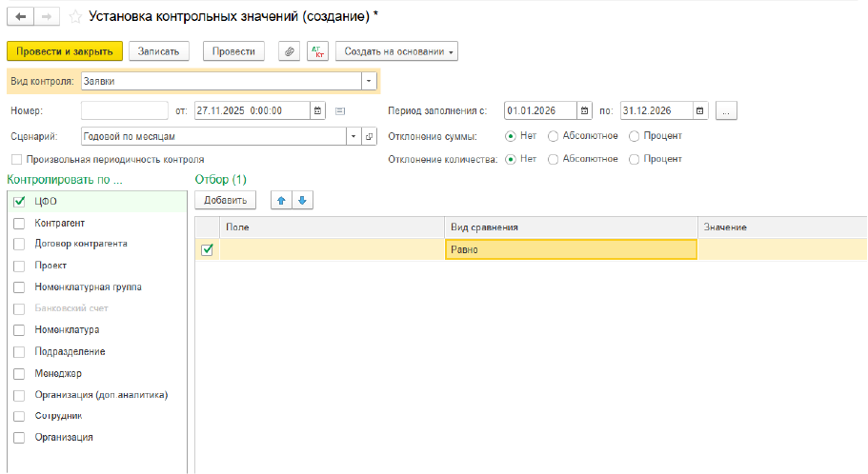Click period end field 31.12.2026
This screenshot has width=868, height=474.
[x=656, y=110]
